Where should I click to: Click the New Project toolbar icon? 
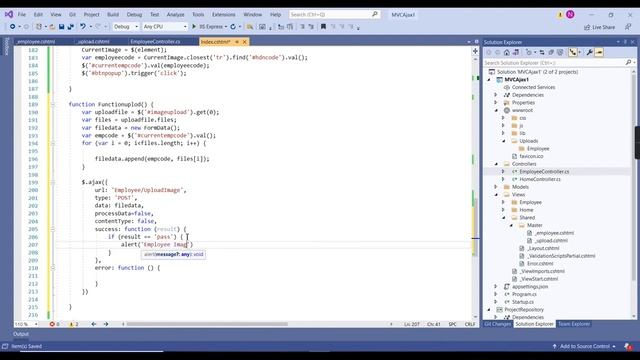tap(39, 27)
